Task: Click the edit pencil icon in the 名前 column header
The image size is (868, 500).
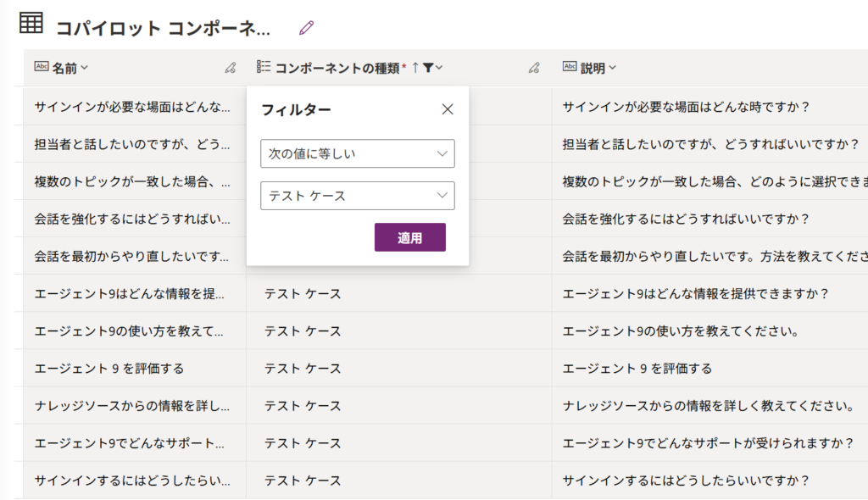Action: [230, 68]
